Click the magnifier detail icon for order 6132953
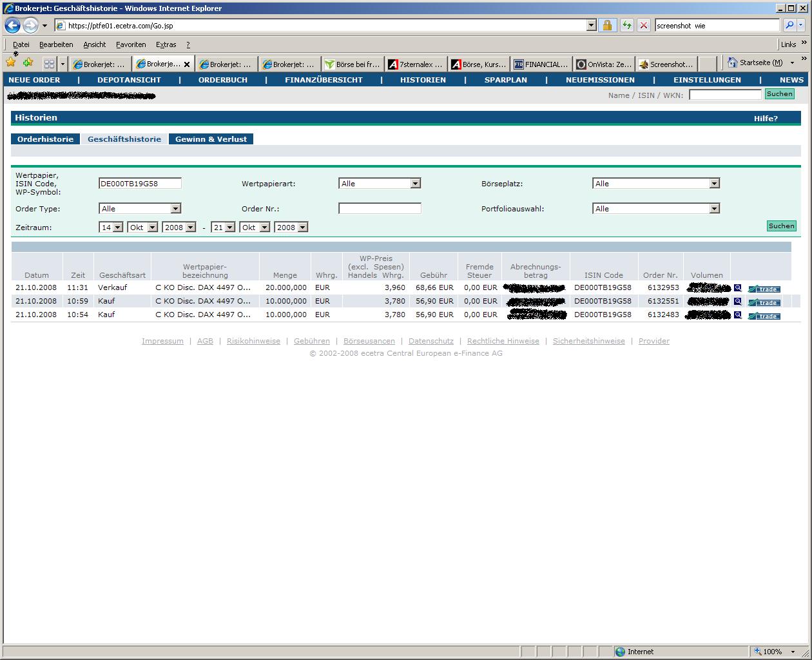 point(737,288)
